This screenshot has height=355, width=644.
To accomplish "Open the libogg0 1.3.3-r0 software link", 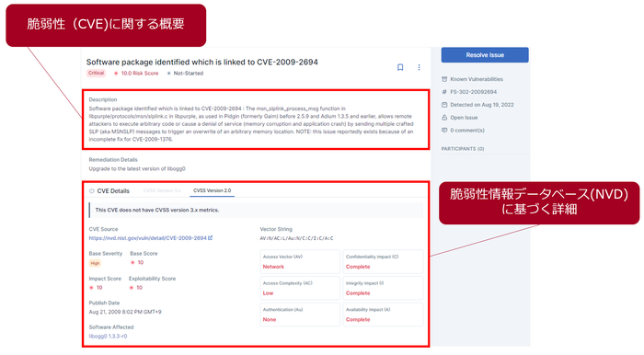I will [x=108, y=336].
